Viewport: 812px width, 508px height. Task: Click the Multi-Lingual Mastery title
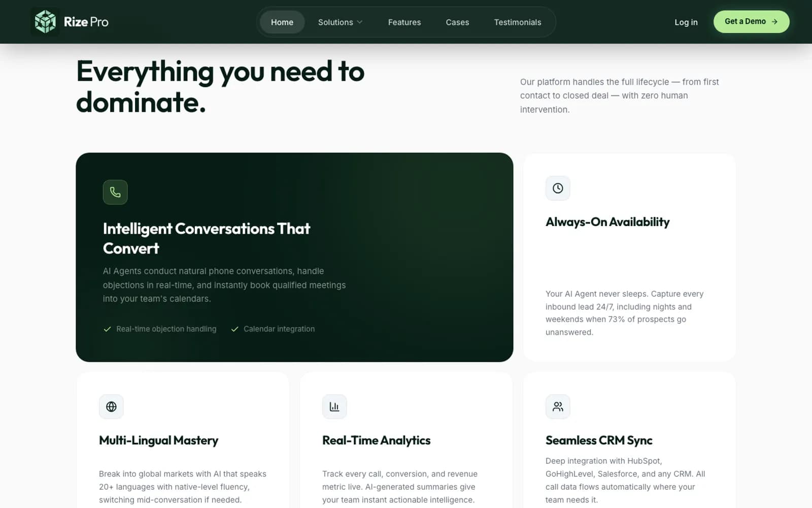[x=158, y=440]
